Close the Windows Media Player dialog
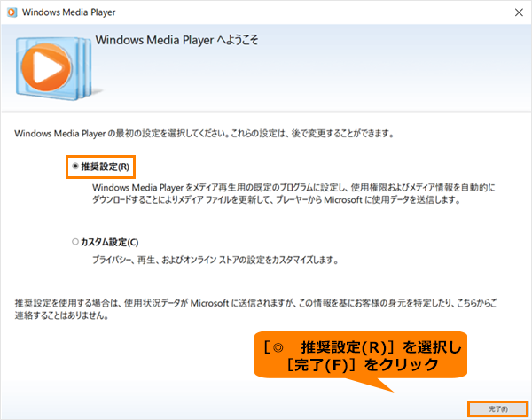 pos(519,12)
